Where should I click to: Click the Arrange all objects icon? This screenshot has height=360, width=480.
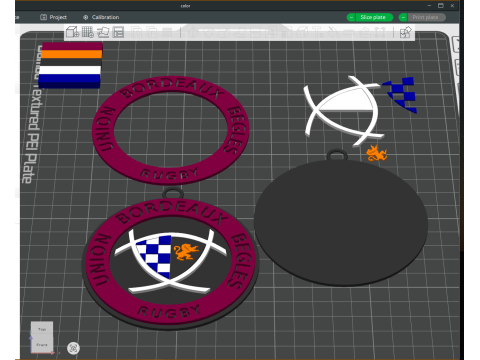pyautogui.click(x=118, y=32)
